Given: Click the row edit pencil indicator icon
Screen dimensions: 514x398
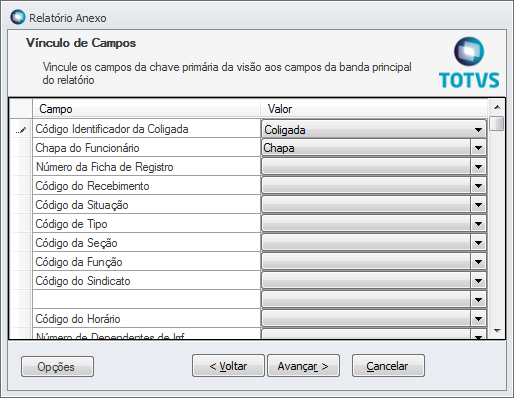Looking at the screenshot, I should pyautogui.click(x=21, y=130).
